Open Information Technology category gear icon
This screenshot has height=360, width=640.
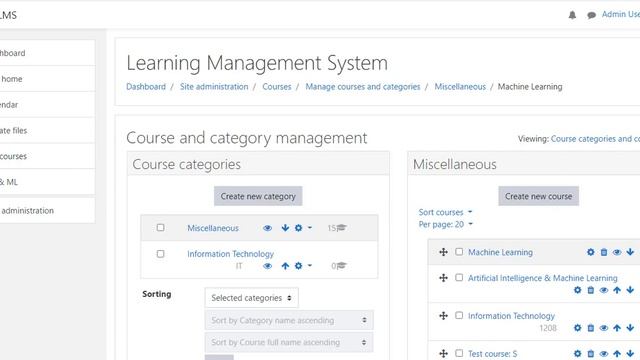click(299, 266)
